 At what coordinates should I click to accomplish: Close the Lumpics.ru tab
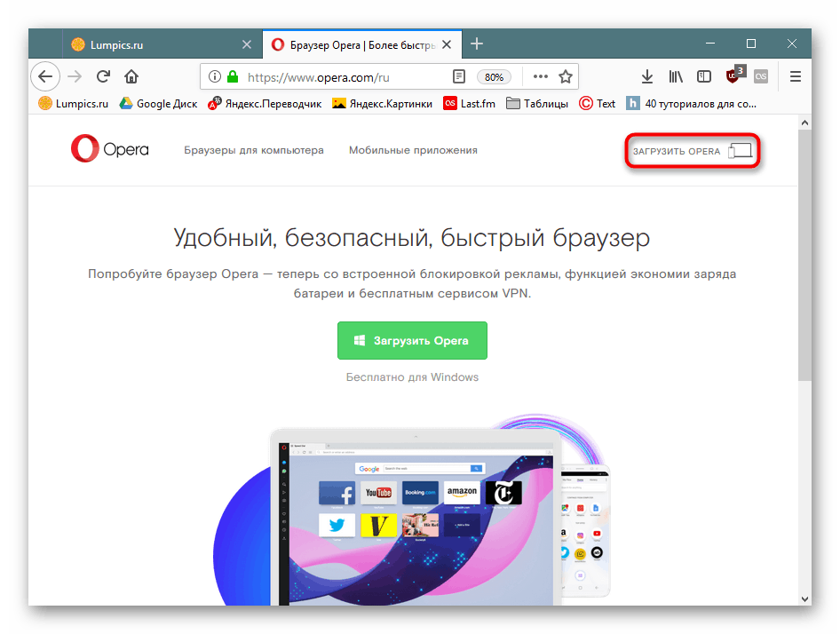click(x=247, y=44)
